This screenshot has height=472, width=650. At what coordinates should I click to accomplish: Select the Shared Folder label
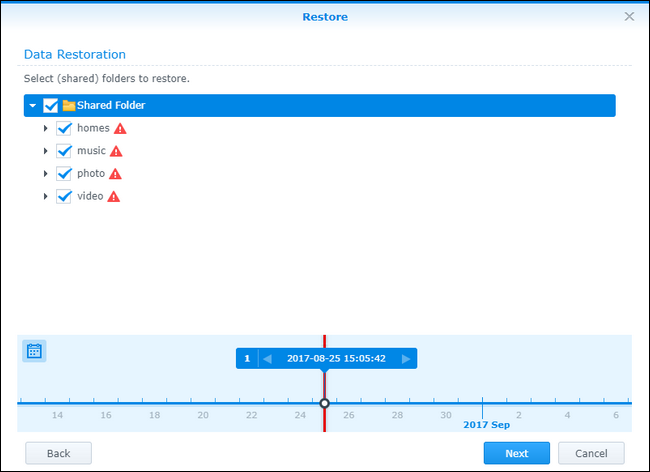coord(111,105)
